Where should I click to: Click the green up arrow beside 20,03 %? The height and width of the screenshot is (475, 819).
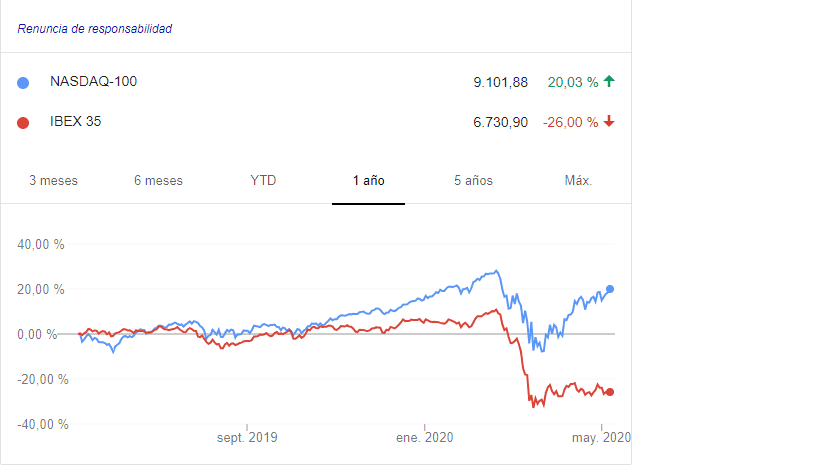609,81
